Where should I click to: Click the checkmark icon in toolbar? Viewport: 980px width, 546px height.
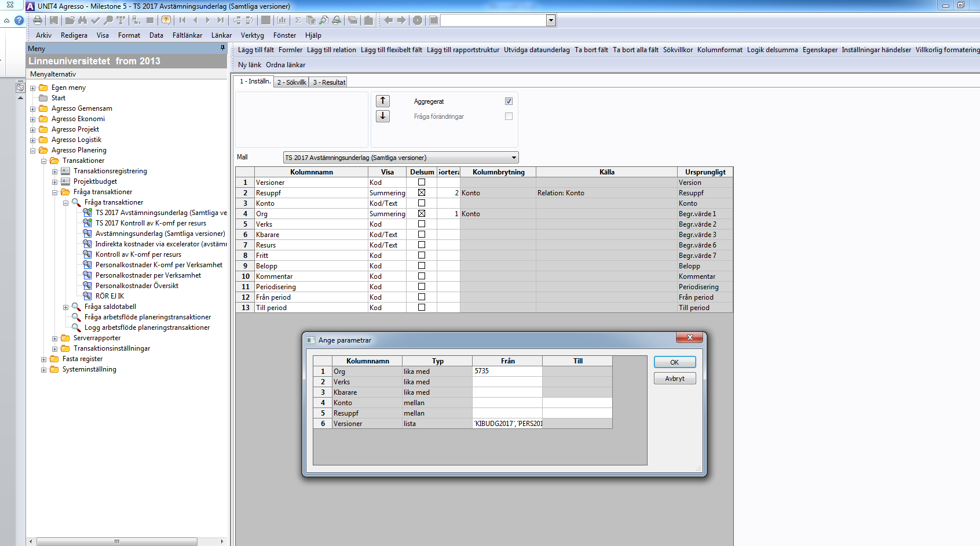[x=95, y=20]
